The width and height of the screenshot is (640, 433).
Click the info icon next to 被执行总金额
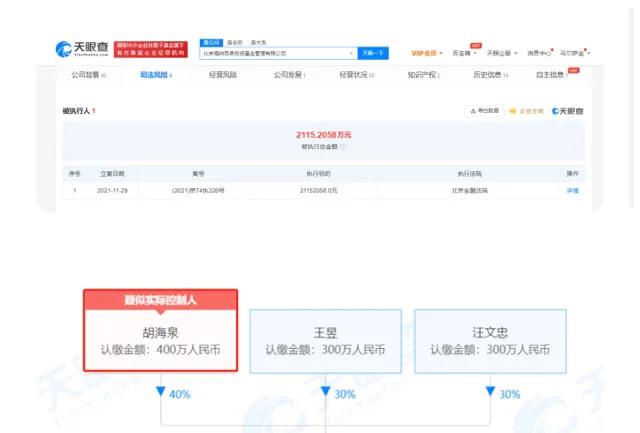tap(343, 147)
